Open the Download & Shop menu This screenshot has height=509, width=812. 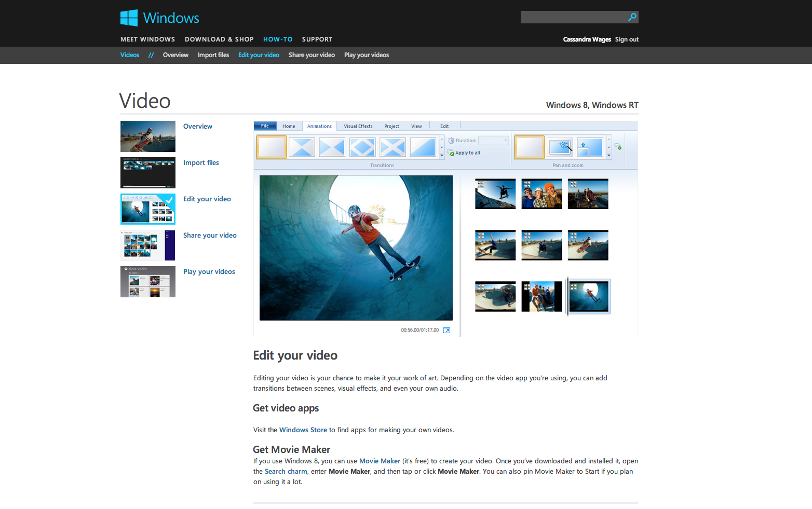[x=219, y=39]
